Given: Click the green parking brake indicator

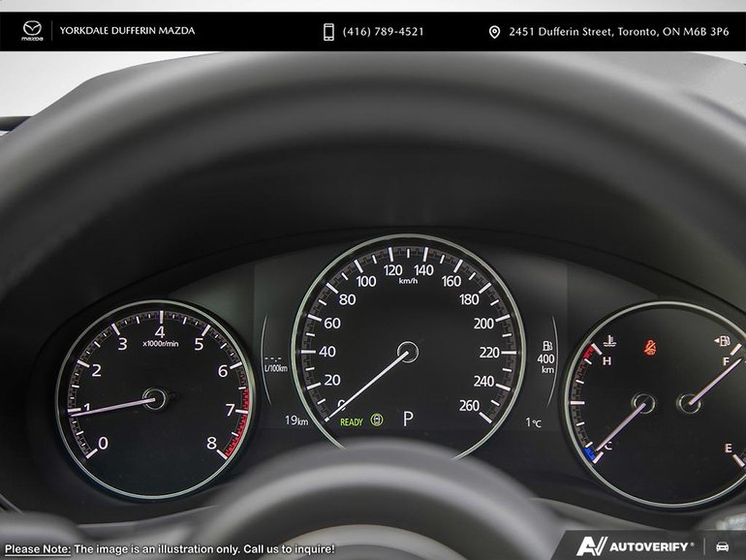Looking at the screenshot, I should pyautogui.click(x=376, y=420).
